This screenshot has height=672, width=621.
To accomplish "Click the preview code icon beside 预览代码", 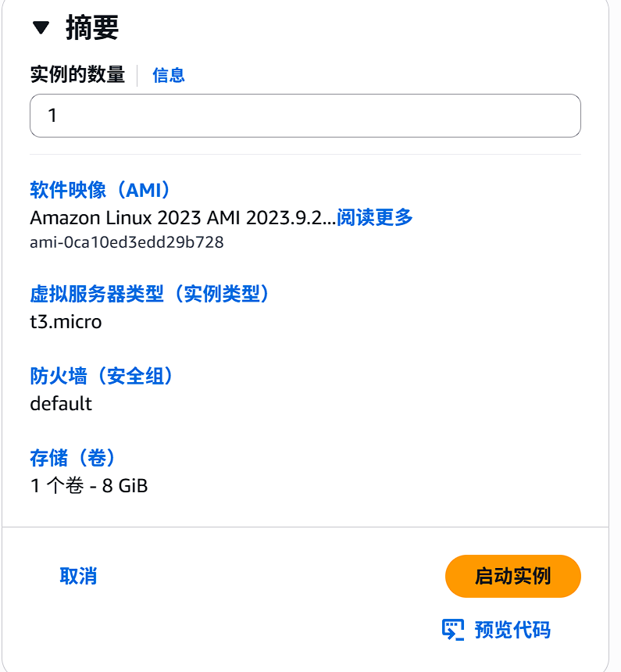I will tap(453, 629).
